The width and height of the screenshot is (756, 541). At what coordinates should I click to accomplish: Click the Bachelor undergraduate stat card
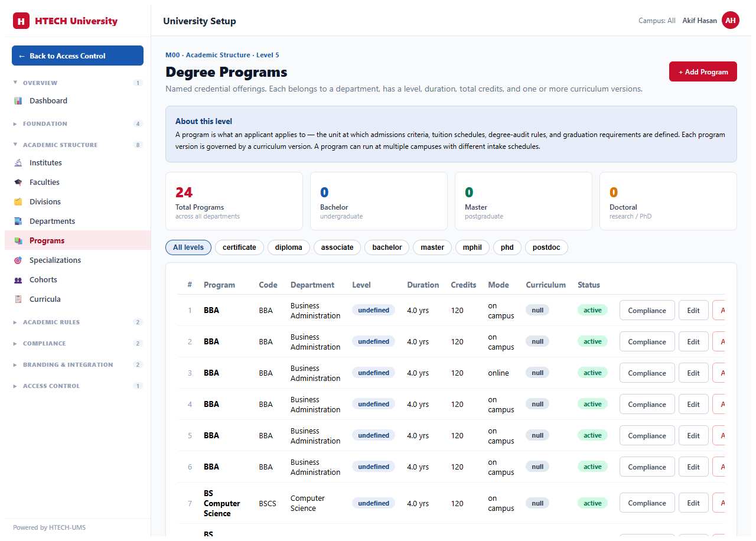[x=379, y=201]
